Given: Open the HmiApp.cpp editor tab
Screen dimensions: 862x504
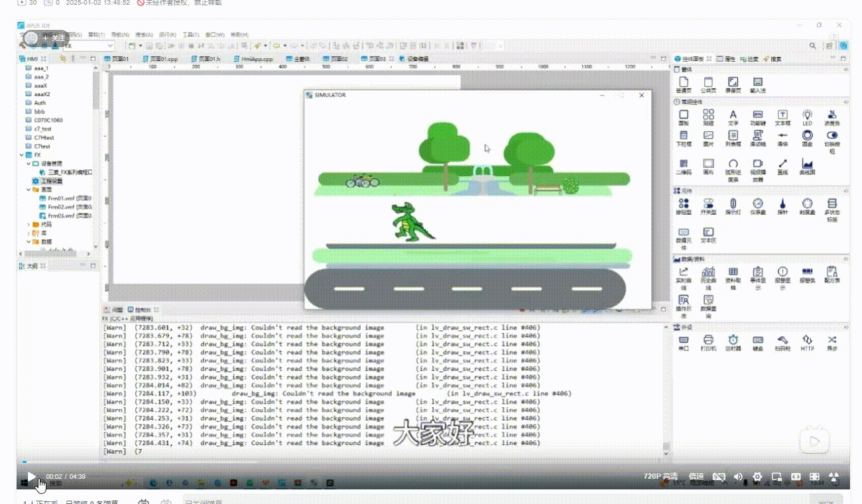Looking at the screenshot, I should [x=253, y=59].
